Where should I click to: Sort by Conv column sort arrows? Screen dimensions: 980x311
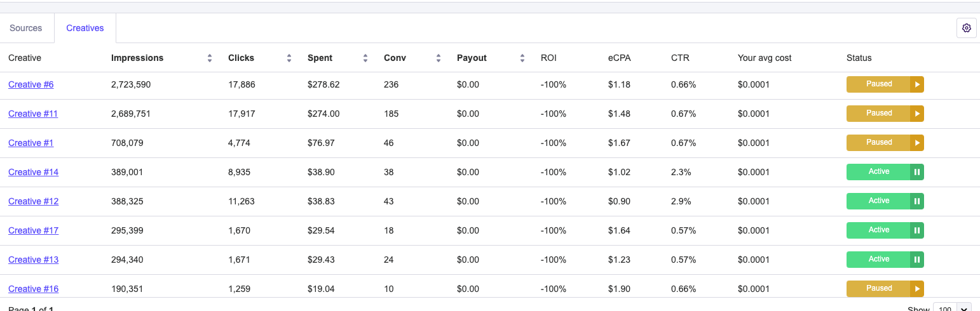click(x=439, y=58)
